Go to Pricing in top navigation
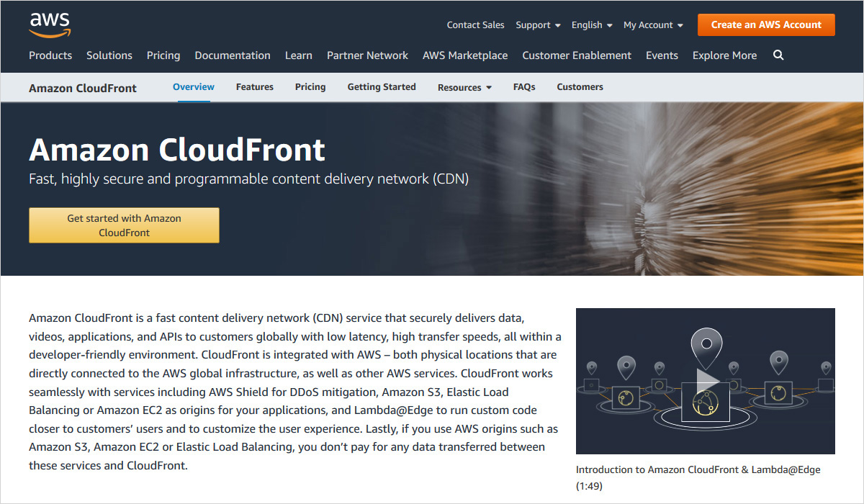 coord(163,55)
